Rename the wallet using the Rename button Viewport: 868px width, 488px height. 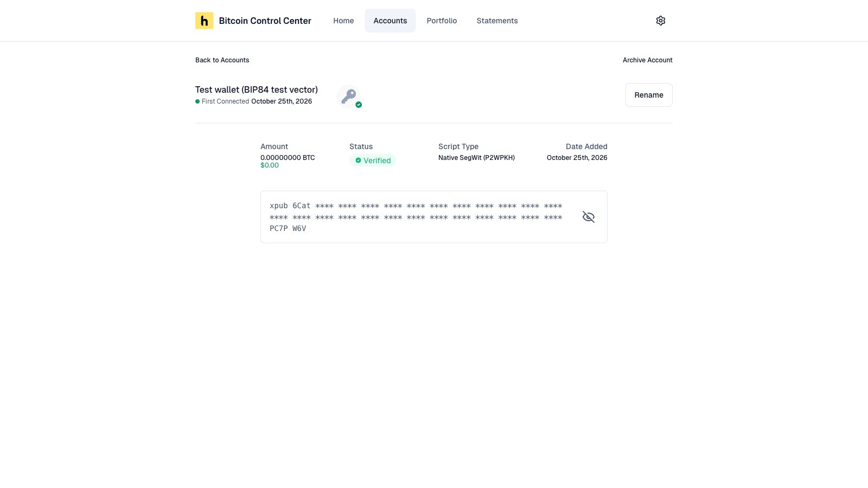click(649, 95)
